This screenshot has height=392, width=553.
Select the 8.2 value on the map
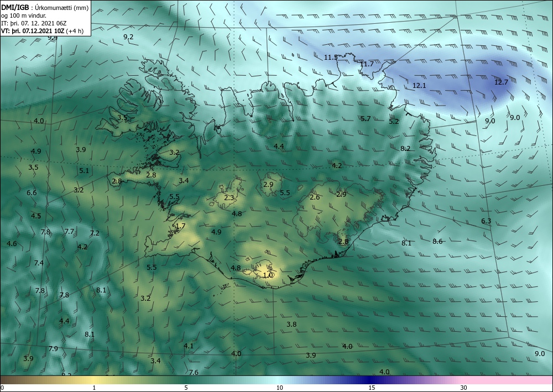coord(405,148)
